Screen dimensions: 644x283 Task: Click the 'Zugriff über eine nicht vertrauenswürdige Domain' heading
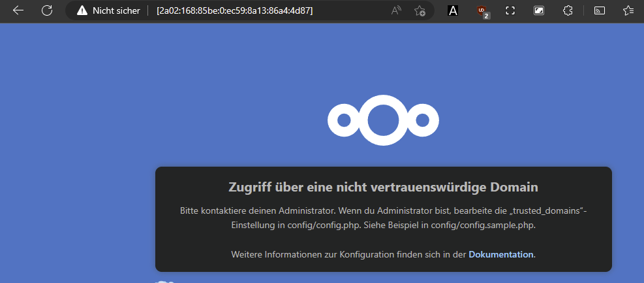pyautogui.click(x=383, y=187)
